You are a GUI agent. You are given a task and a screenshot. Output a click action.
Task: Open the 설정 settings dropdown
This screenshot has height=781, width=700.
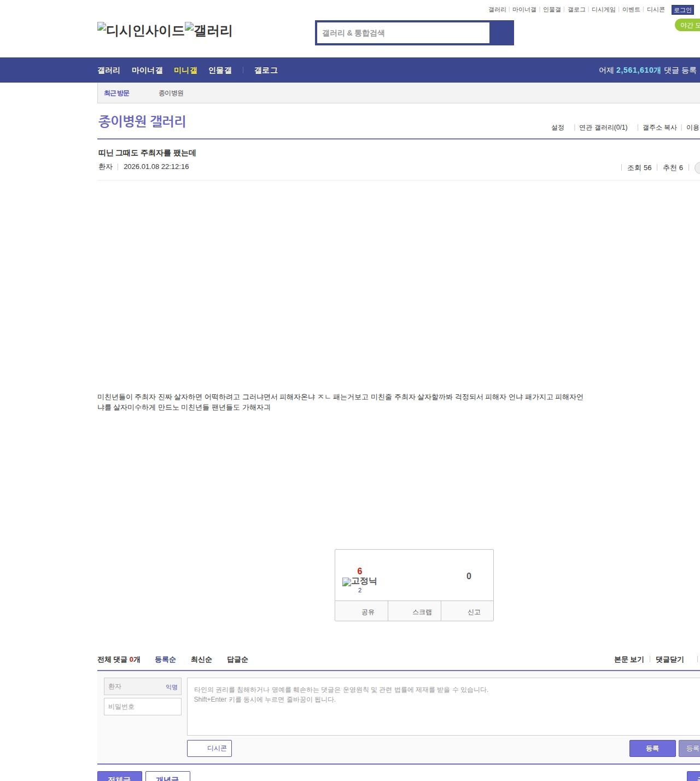click(x=558, y=127)
